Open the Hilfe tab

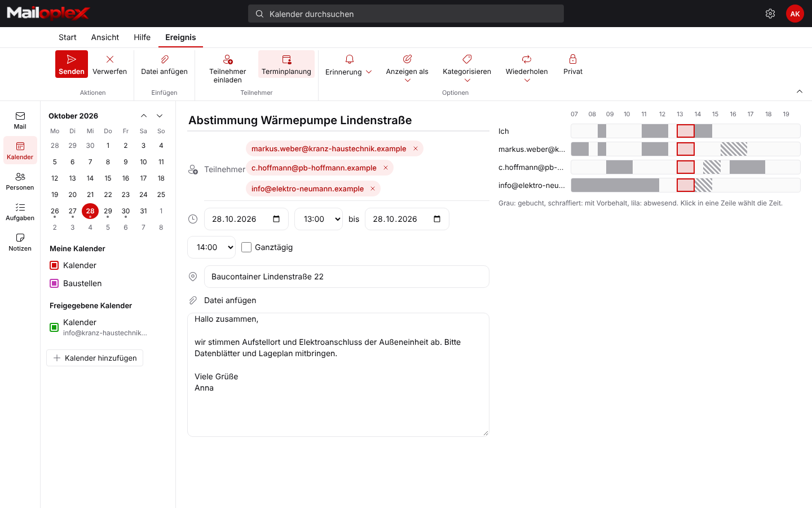pyautogui.click(x=142, y=37)
